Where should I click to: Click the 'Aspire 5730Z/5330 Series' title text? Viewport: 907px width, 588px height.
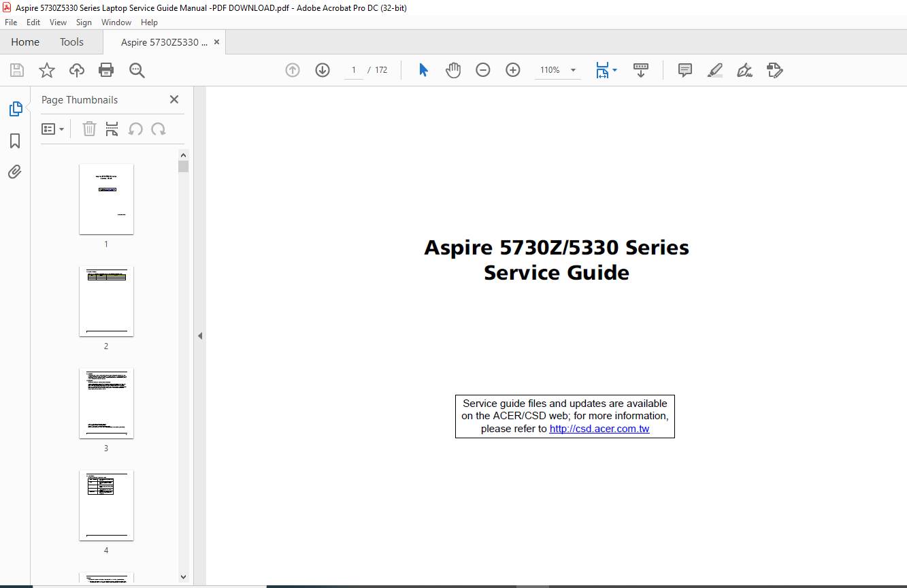pyautogui.click(x=557, y=247)
